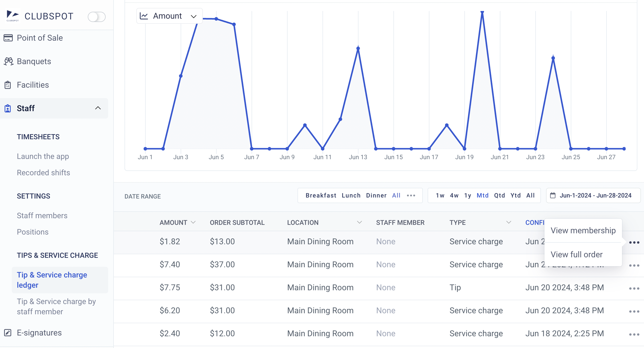Click the Facilities clipboard icon
The image size is (644, 348).
[8, 85]
